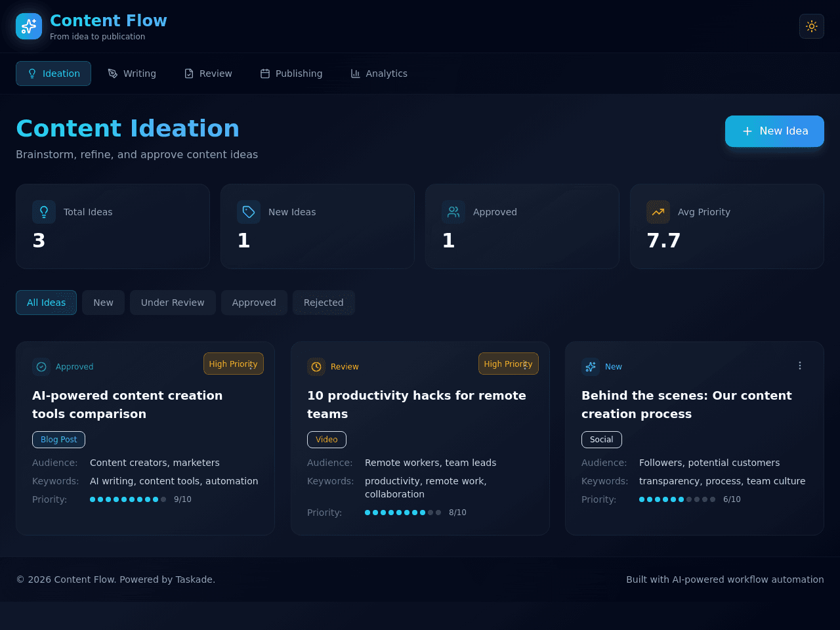The image size is (840, 630).
Task: Click 'From idea to publication' tagline
Action: pyautogui.click(x=98, y=37)
